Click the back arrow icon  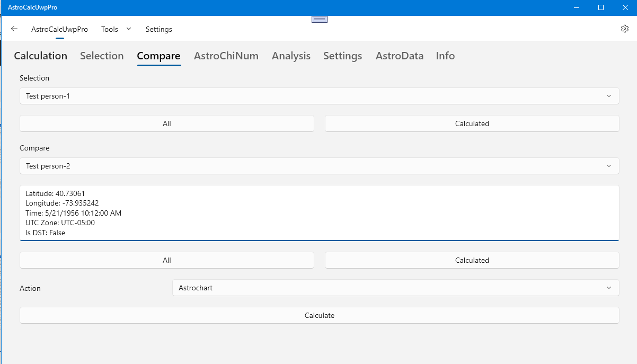(14, 29)
